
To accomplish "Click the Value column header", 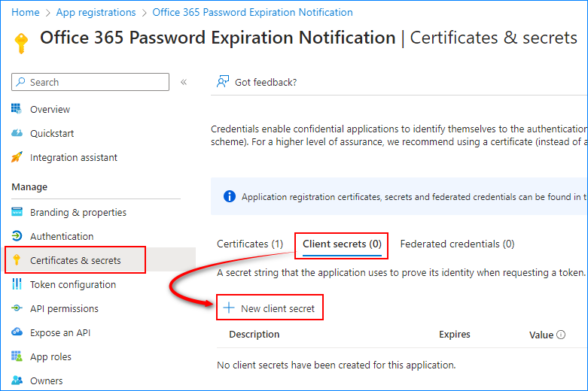I will click(x=541, y=335).
